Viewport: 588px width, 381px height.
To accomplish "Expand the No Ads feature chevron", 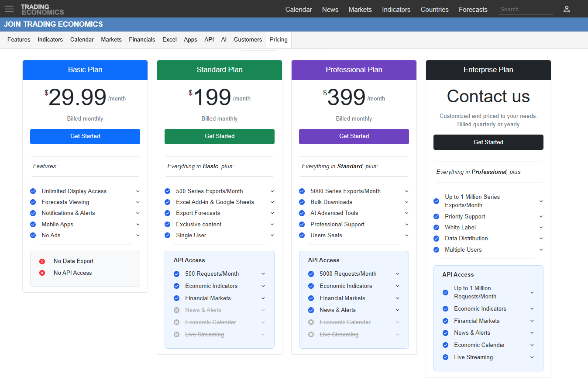I will coord(138,236).
